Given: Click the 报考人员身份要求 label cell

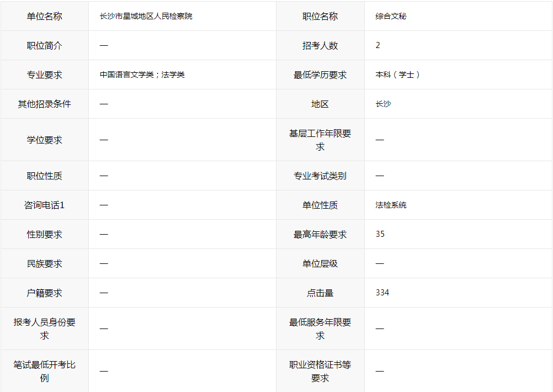Looking at the screenshot, I should (x=45, y=329).
